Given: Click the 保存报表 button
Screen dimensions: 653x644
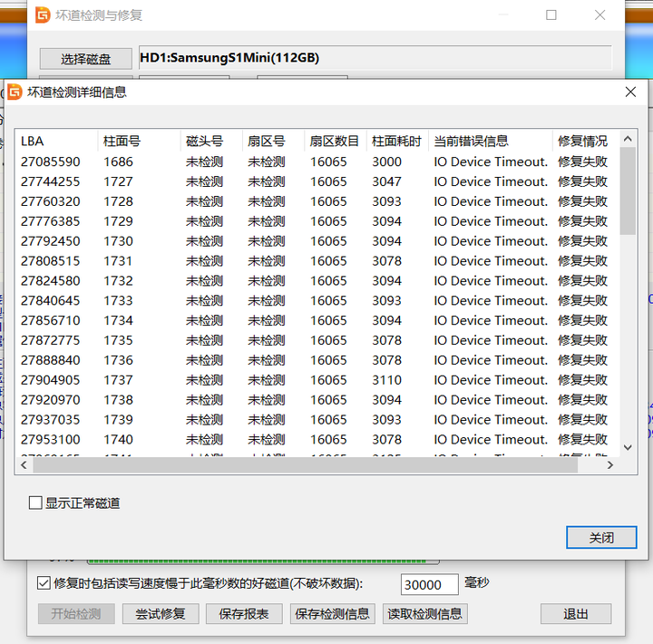Looking at the screenshot, I should tap(244, 613).
